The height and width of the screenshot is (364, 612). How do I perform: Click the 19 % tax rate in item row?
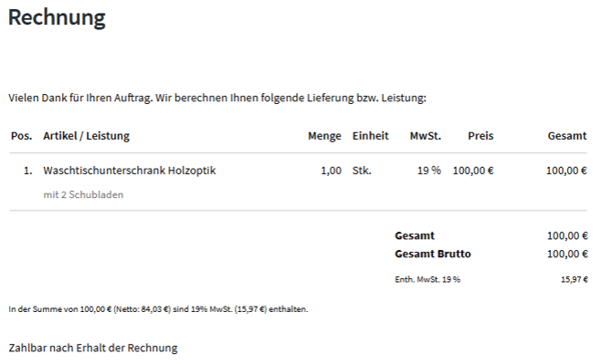[429, 171]
